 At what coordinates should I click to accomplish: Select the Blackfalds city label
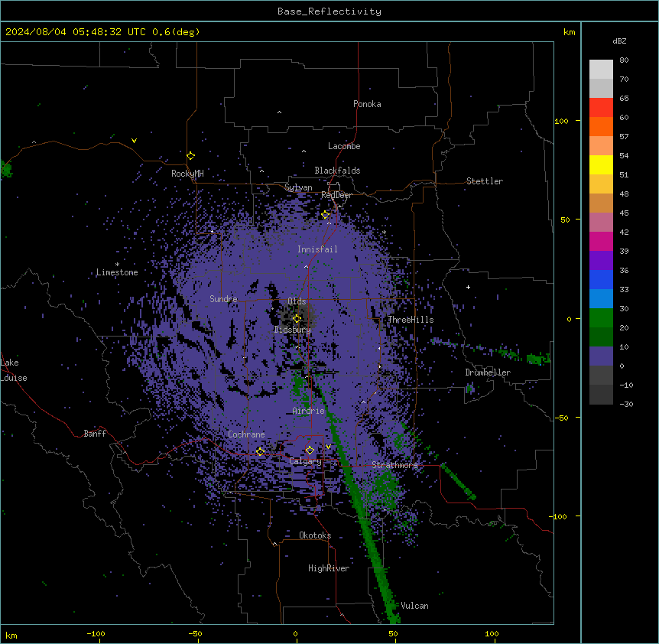(x=337, y=171)
